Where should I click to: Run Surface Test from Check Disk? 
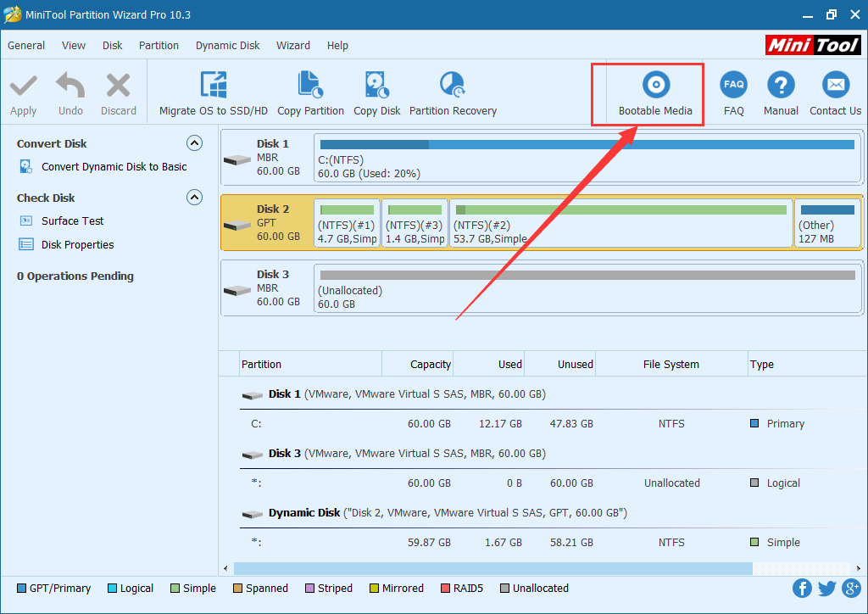(x=73, y=220)
